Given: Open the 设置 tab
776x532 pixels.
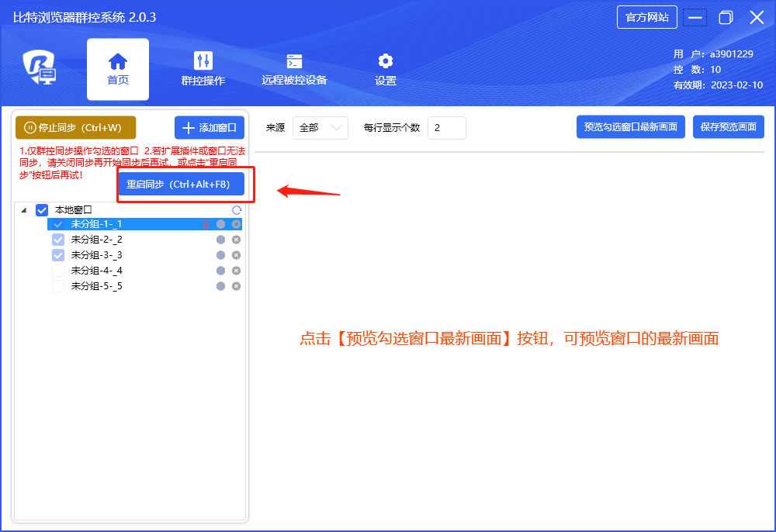Looking at the screenshot, I should click(385, 70).
